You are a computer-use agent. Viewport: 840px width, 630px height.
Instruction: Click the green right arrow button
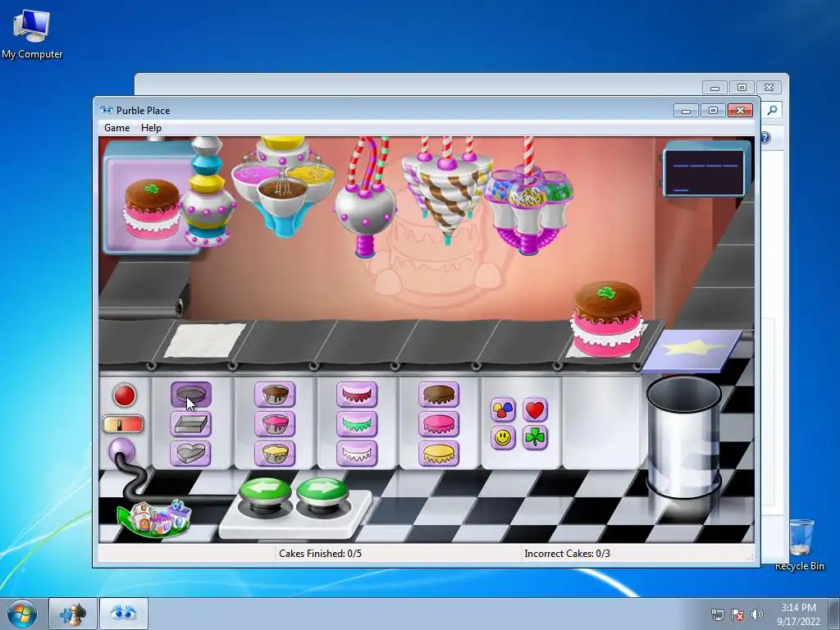(x=322, y=491)
